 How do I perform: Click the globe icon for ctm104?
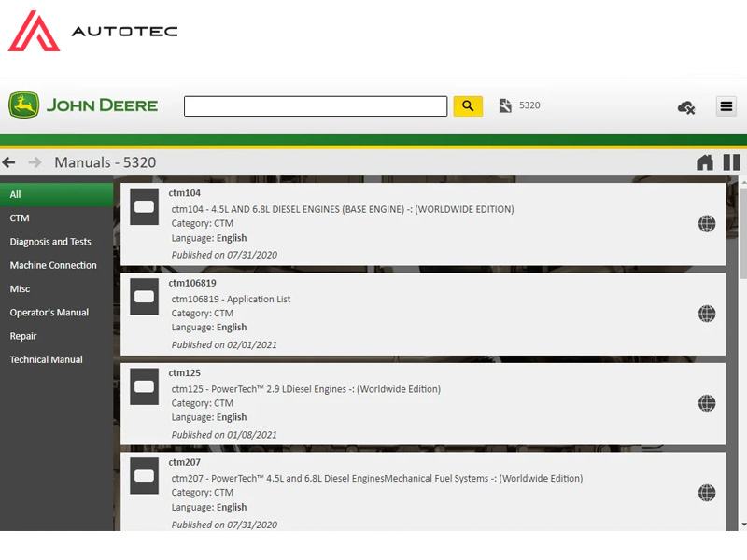point(707,223)
